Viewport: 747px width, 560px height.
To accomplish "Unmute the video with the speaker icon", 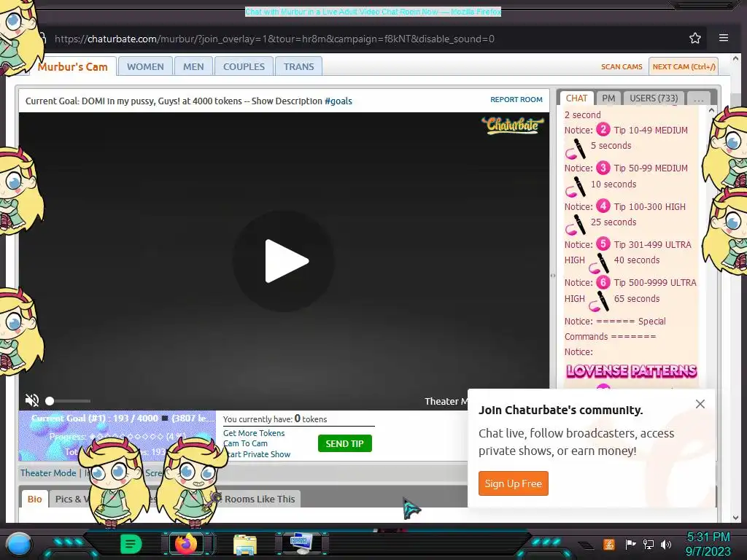I will pyautogui.click(x=32, y=400).
